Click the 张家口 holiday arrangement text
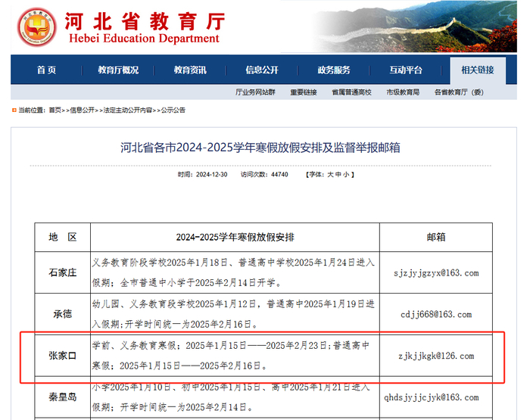 point(231,356)
